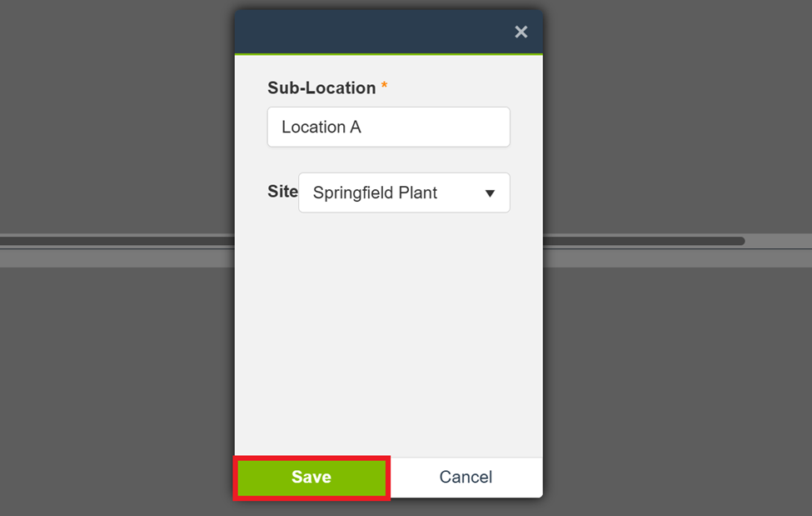Place cursor on the "Location A" text
The width and height of the screenshot is (812, 516).
click(x=321, y=127)
